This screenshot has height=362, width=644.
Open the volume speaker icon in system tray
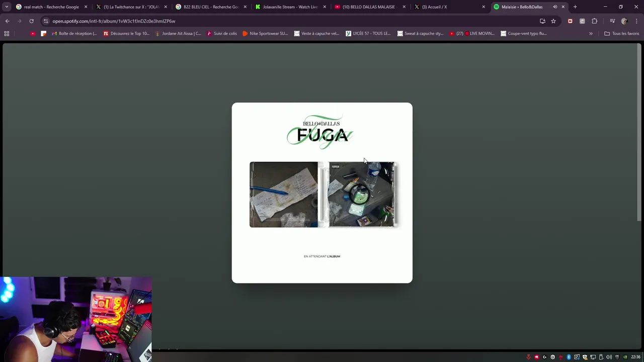pos(609,357)
